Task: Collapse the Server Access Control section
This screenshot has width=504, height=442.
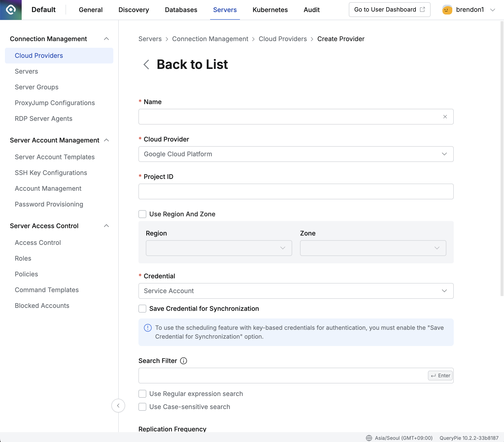Action: 106,226
